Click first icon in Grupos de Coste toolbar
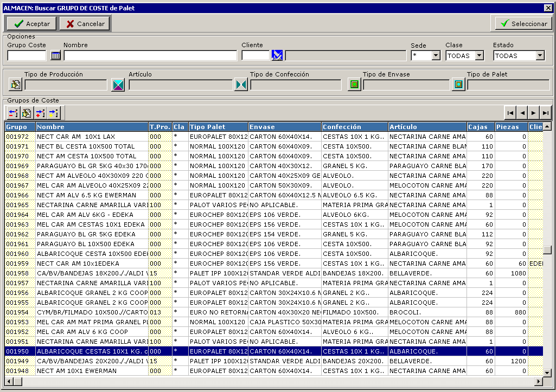This screenshot has height=392, width=556. pyautogui.click(x=14, y=113)
